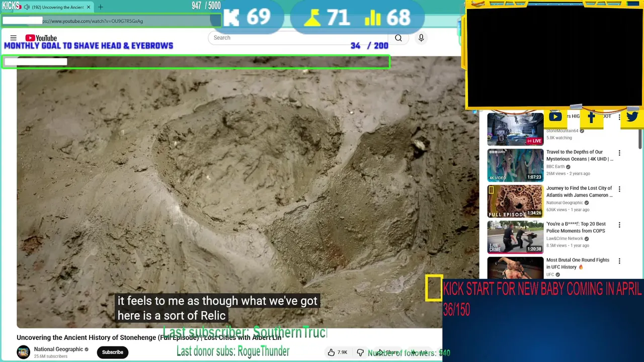644x362 pixels.
Task: Start voice search with microphone icon
Action: click(421, 38)
